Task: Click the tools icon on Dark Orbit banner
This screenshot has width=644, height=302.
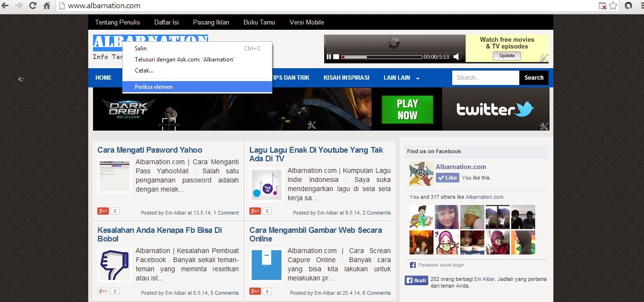Action: [x=311, y=125]
